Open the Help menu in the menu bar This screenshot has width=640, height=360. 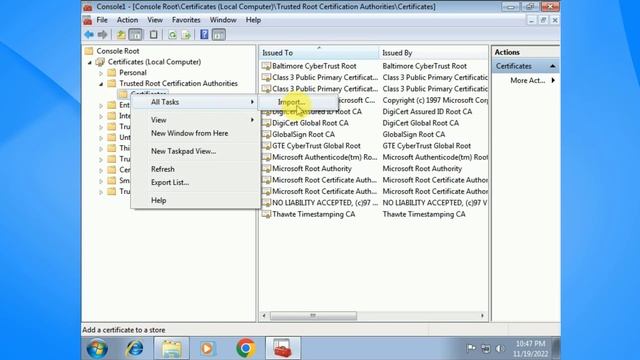(253, 20)
